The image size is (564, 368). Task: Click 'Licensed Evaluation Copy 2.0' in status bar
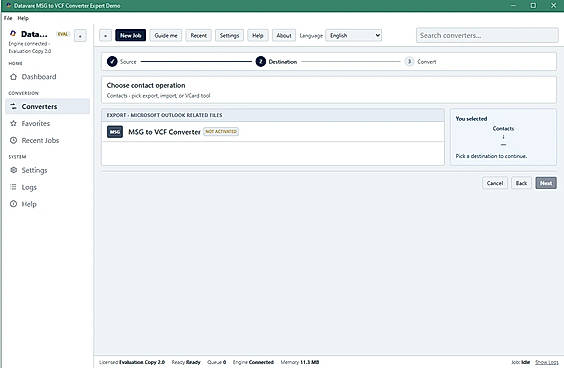pyautogui.click(x=132, y=362)
